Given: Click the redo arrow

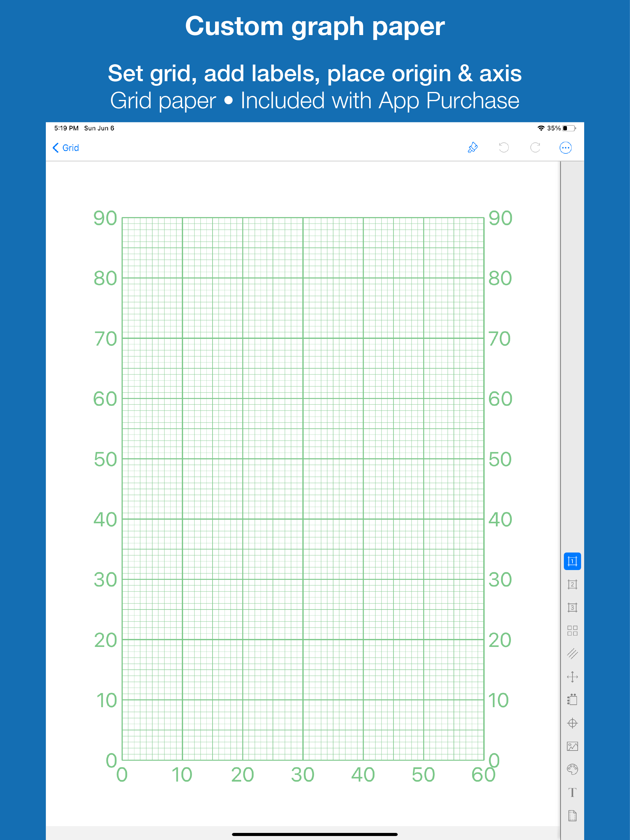Looking at the screenshot, I should pos(535,147).
